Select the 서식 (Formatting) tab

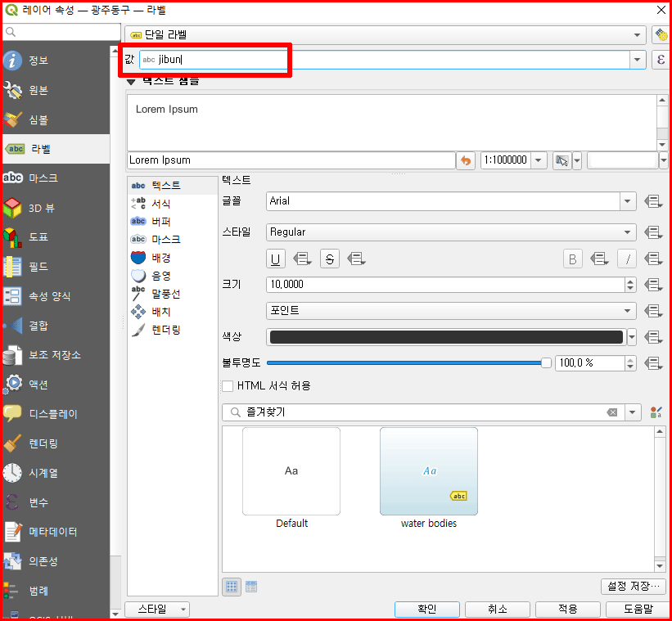point(172,204)
